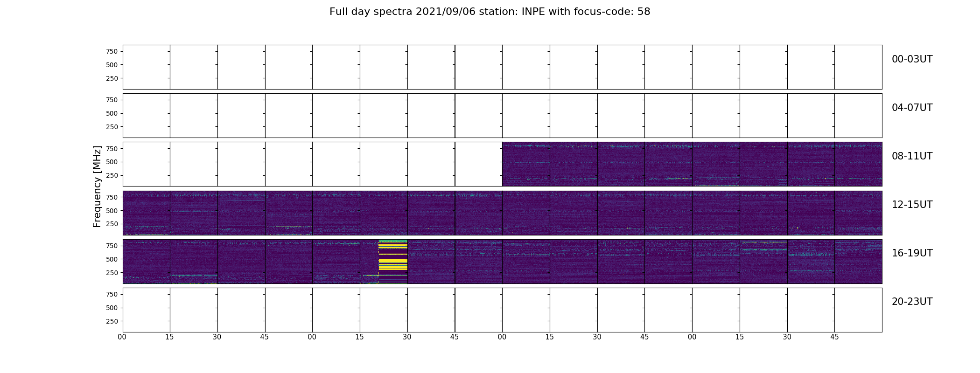
Task: Click the 250 tick of the 00-03UT panel
Action: tap(112, 78)
